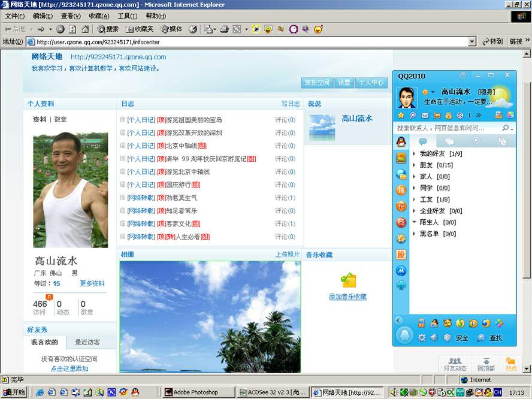Open IE address bar dropdown arrow
Screen dimensions: 532x399
coord(472,42)
